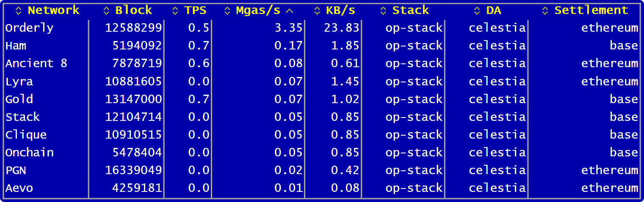Click op-stack in the PGN row
The height and width of the screenshot is (202, 644).
(x=414, y=170)
